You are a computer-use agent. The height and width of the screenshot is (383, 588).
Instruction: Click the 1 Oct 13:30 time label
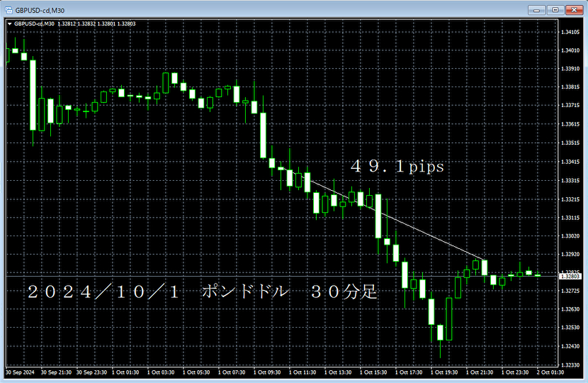pos(338,372)
